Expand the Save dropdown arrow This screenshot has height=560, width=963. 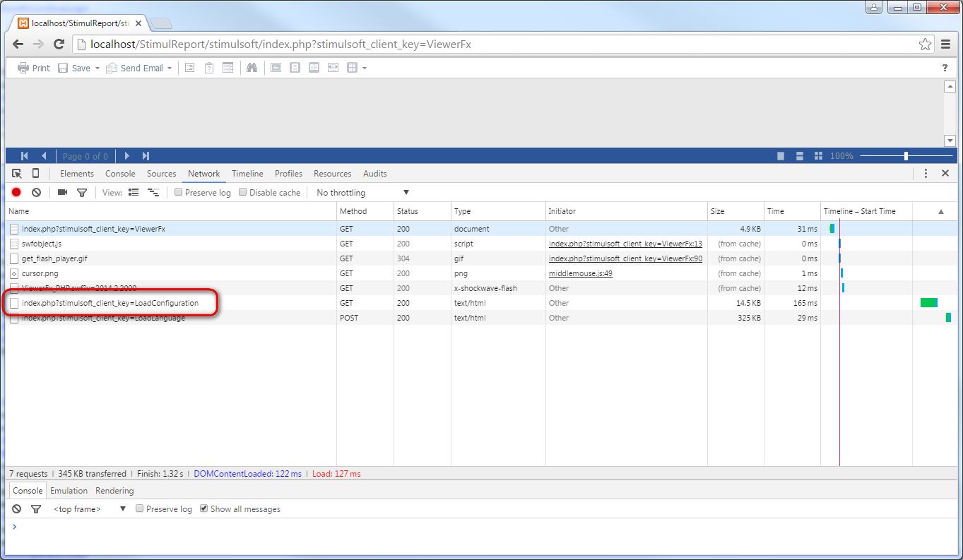97,68
